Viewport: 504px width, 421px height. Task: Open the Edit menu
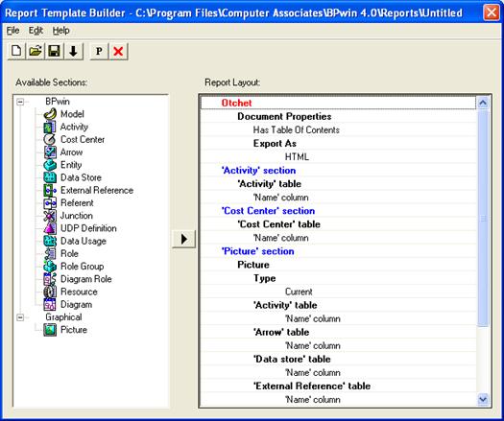pos(36,31)
